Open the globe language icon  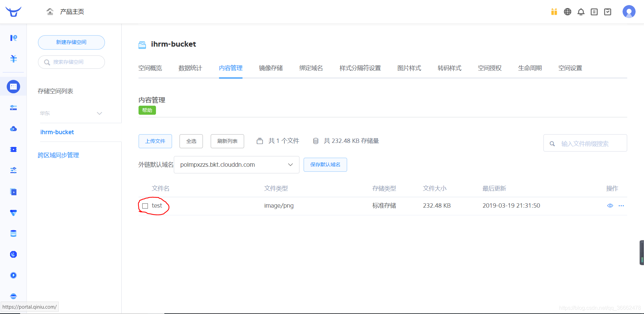pos(568,12)
